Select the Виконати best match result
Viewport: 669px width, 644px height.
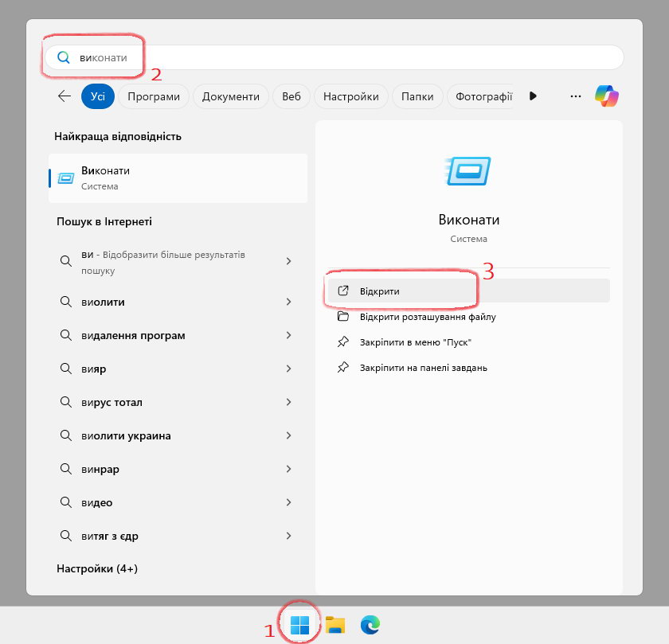[x=178, y=178]
